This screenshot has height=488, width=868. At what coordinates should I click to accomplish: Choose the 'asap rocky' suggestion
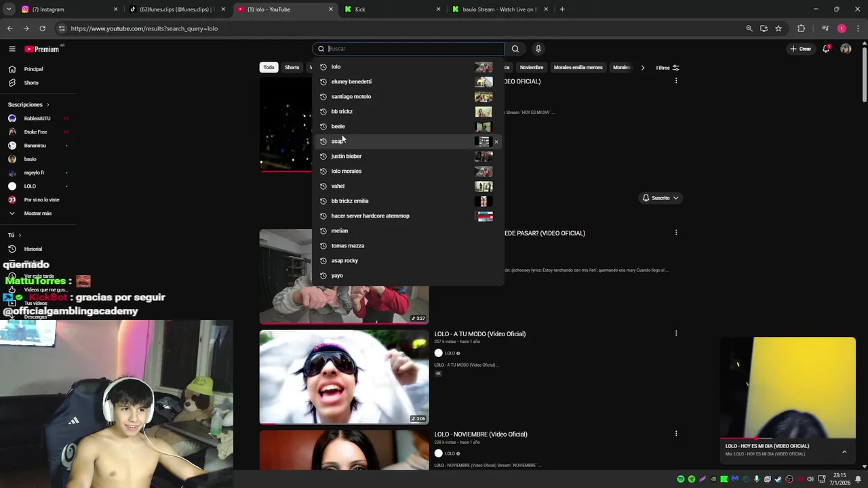[408, 261]
